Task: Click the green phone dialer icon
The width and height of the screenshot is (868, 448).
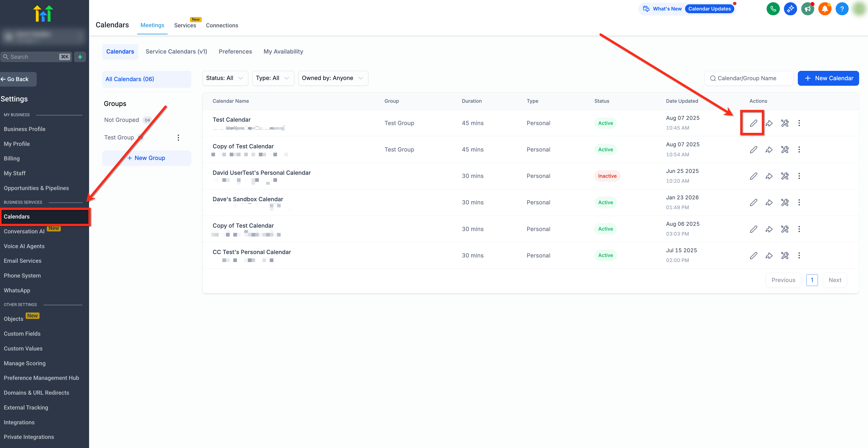Action: (x=773, y=9)
